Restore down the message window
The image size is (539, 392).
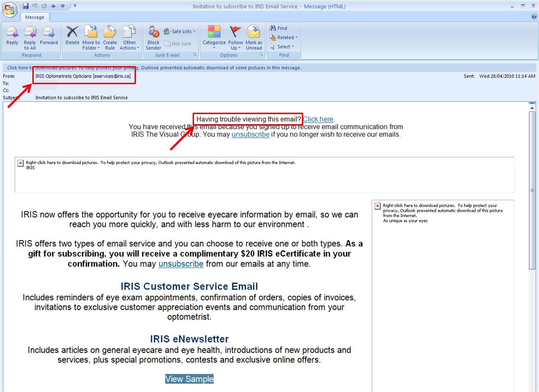523,6
